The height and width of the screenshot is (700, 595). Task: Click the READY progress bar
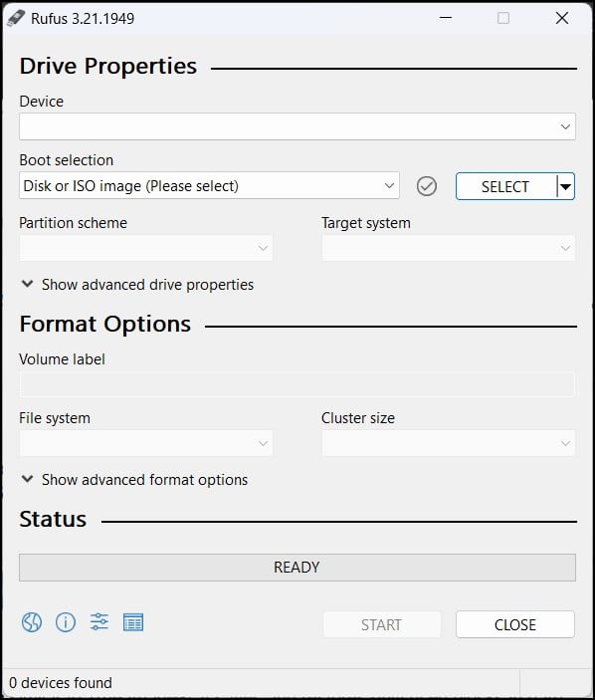297,568
